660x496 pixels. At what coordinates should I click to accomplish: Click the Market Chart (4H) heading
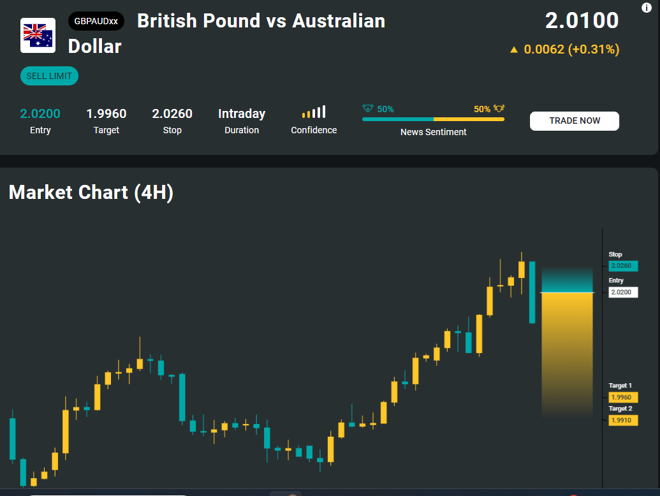(91, 192)
